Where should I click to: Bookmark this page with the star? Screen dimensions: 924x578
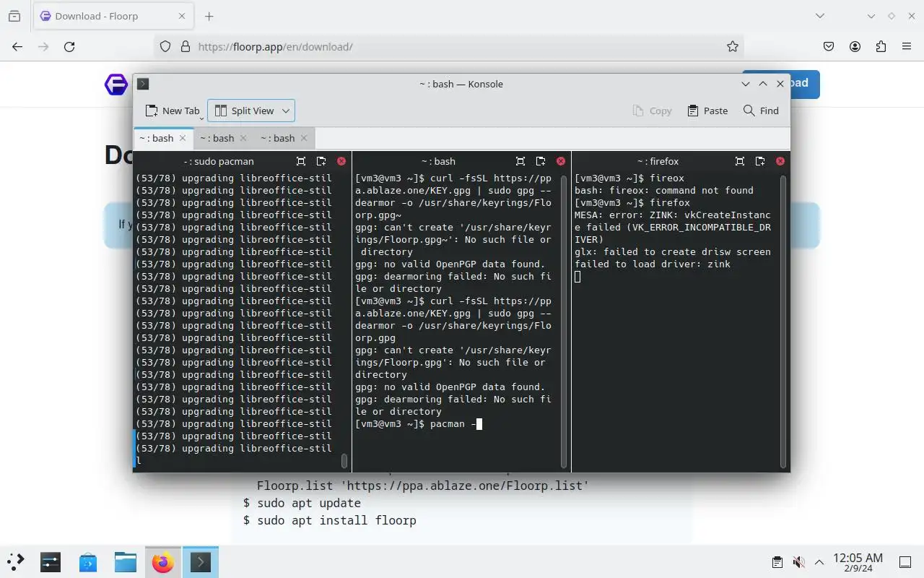(x=733, y=46)
